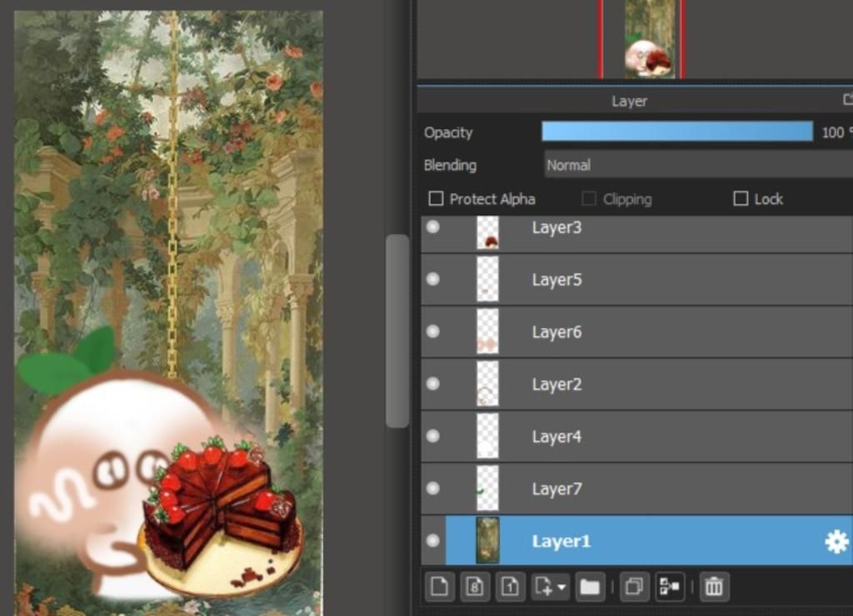The height and width of the screenshot is (616, 853).
Task: Click the navigator preview thumbnail
Action: [x=650, y=39]
